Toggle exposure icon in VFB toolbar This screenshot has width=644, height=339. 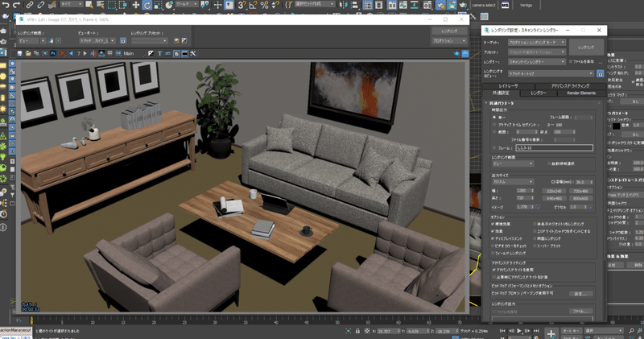tap(151, 53)
